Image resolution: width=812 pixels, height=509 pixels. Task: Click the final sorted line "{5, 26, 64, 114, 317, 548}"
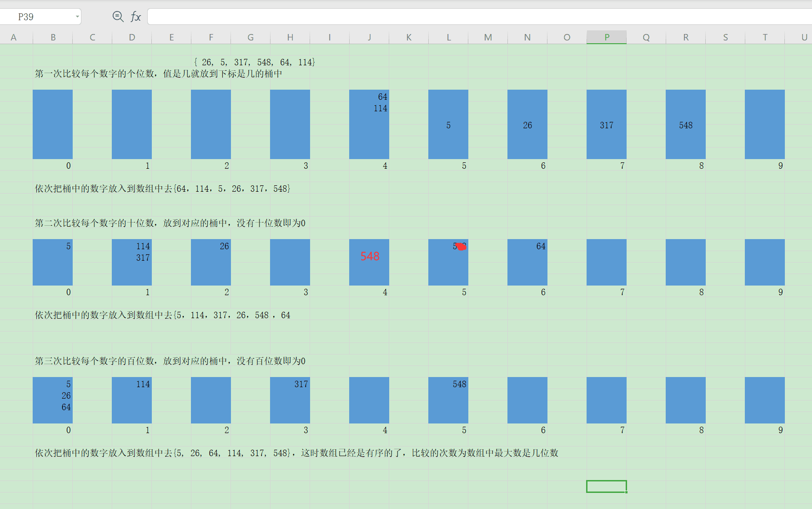(232, 453)
